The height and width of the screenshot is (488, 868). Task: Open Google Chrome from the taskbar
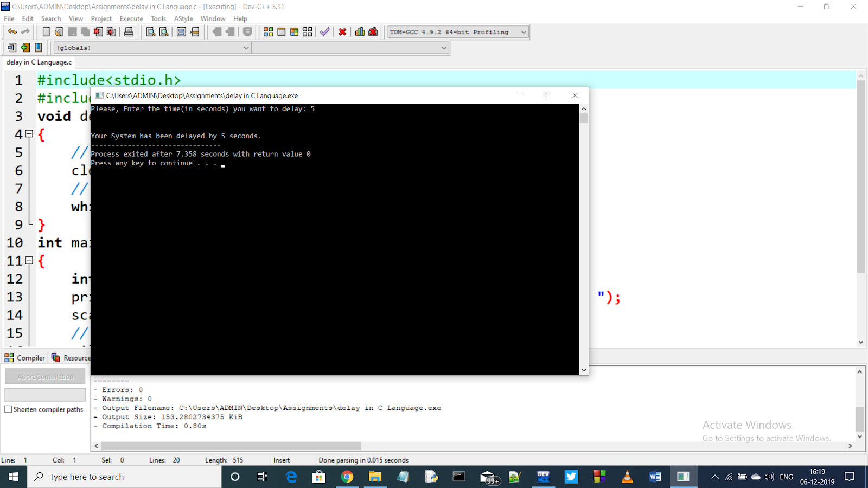pos(347,477)
